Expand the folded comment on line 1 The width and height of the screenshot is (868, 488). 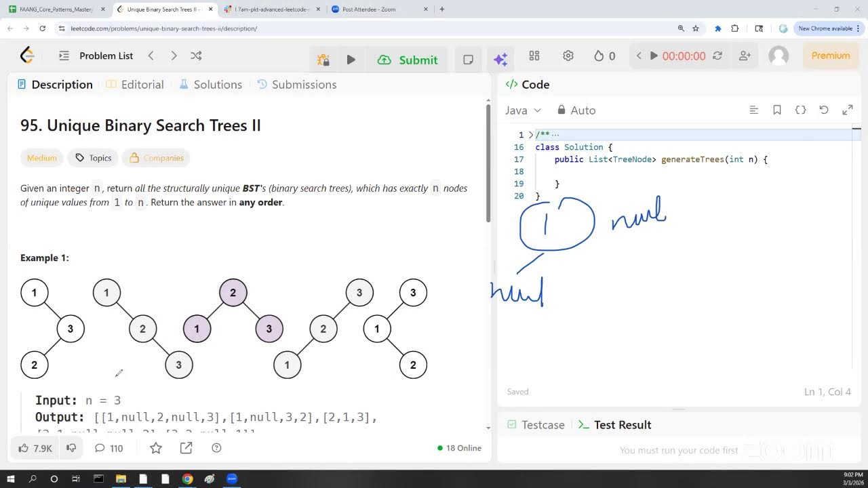(x=531, y=135)
